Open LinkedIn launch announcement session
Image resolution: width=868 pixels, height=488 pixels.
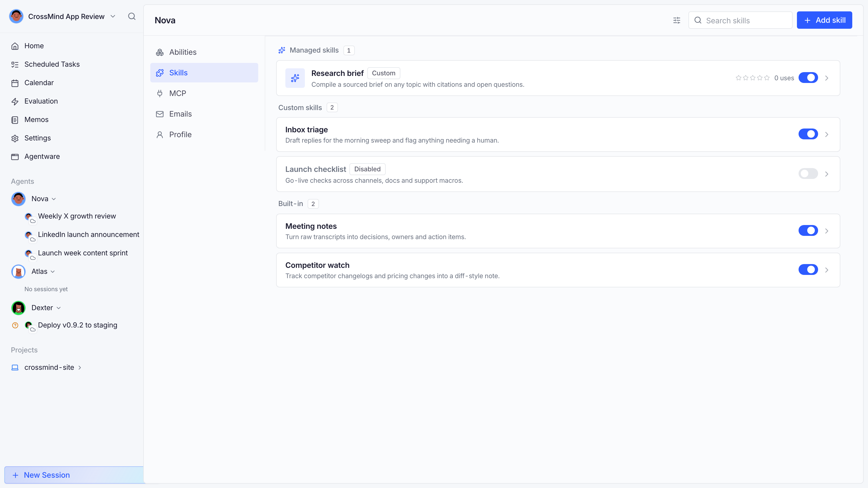point(88,235)
